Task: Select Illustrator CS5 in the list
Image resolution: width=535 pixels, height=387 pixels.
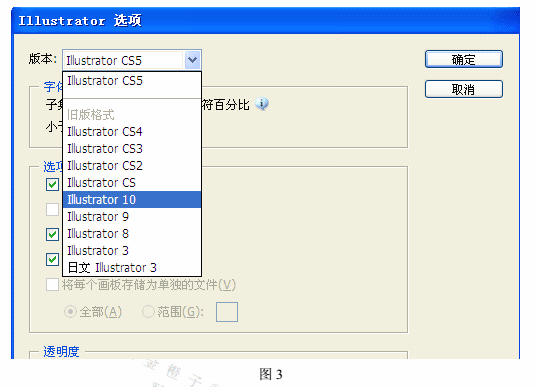Action: click(x=132, y=81)
